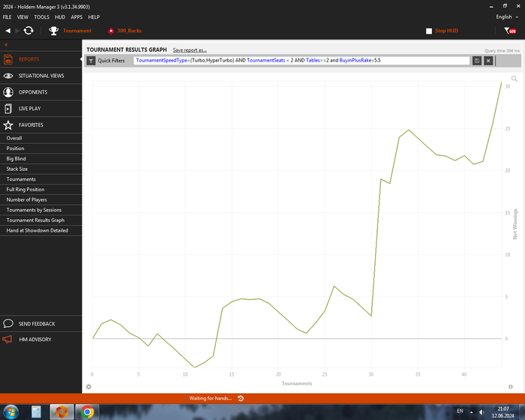Screen dimensions: 525x420
Task: Open the English language dropdown
Action: (x=507, y=16)
